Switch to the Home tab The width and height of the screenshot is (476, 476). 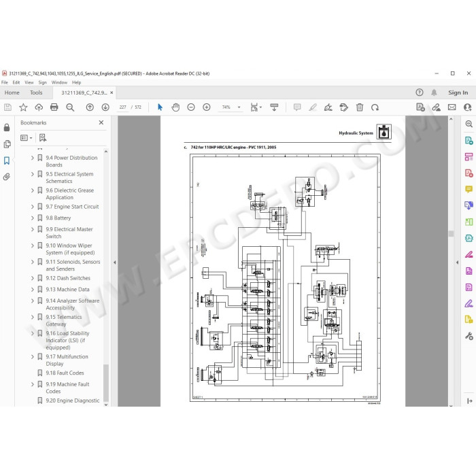pyautogui.click(x=12, y=92)
